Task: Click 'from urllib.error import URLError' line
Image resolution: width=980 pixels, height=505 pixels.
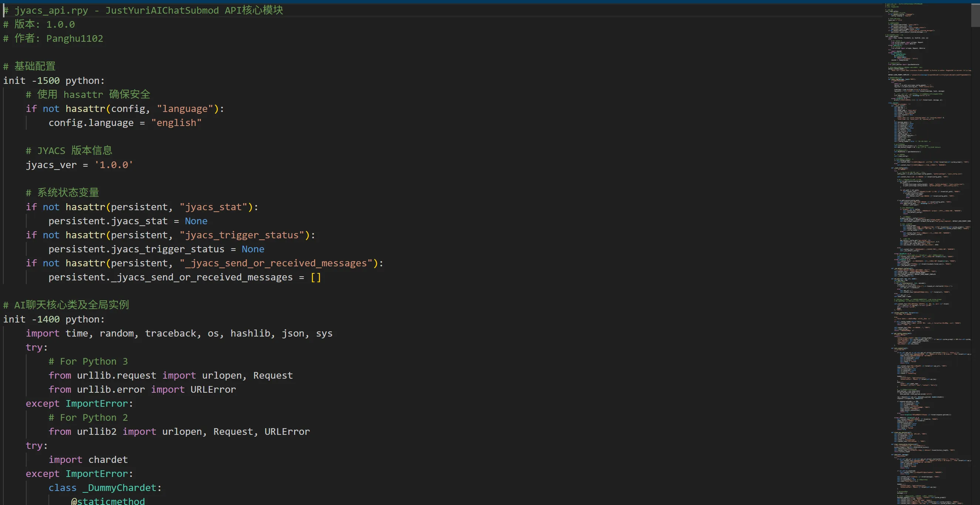Action: pyautogui.click(x=142, y=389)
